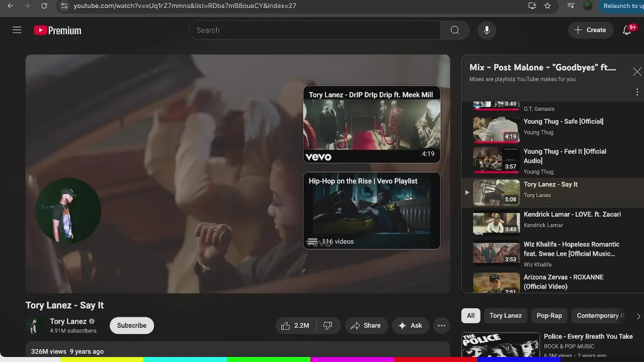644x362 pixels.
Task: Click the install/cast icon in address bar
Action: coord(532,6)
